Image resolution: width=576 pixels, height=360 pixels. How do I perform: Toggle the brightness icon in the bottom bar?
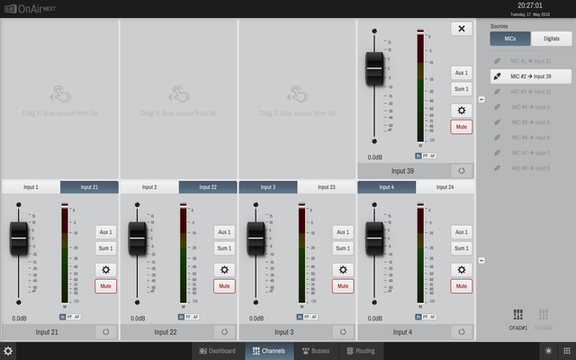[548, 351]
